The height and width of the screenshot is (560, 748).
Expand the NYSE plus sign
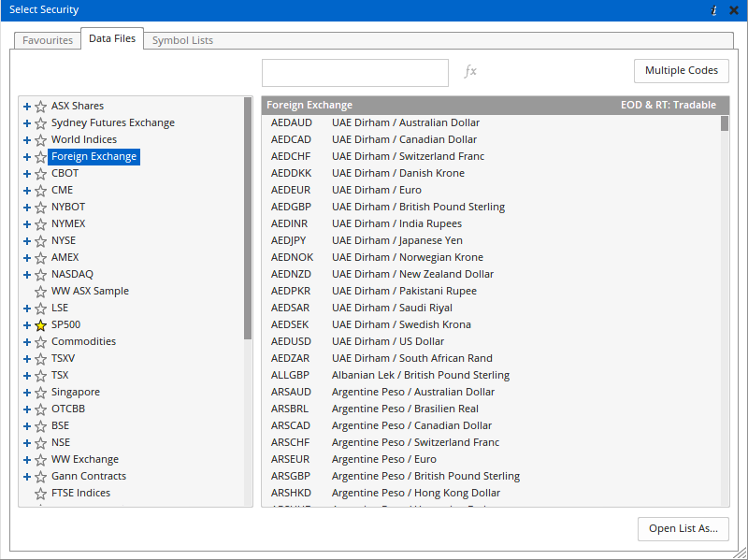(x=27, y=241)
